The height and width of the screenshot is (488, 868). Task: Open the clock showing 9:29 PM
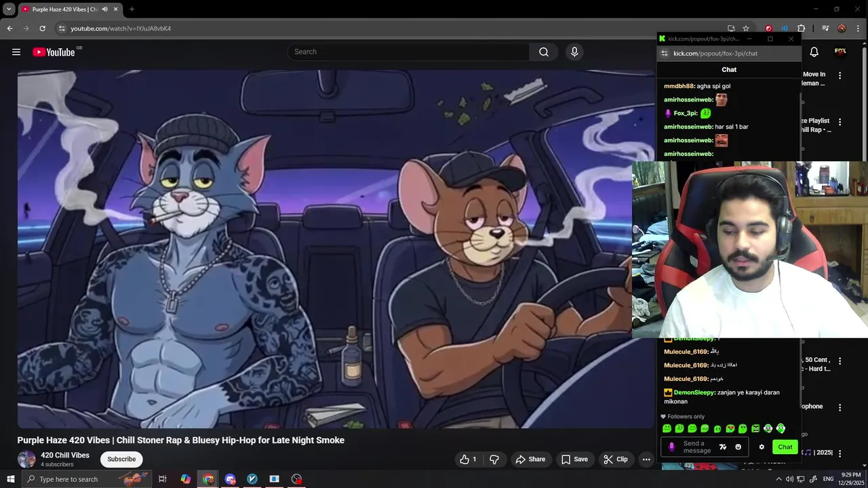851,479
